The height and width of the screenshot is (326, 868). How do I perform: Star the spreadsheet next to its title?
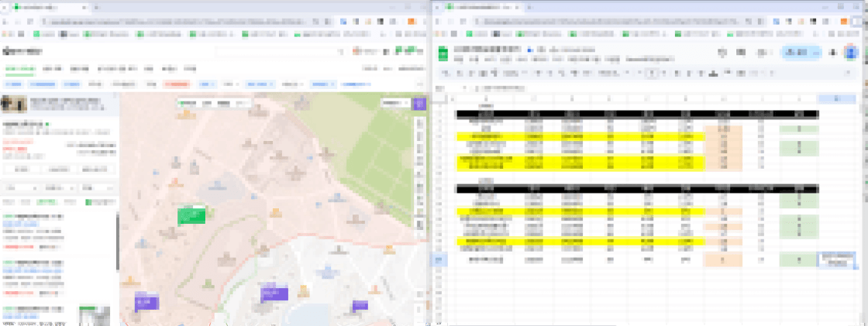pos(522,49)
